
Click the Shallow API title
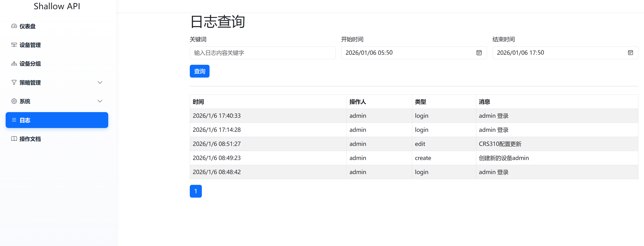click(x=57, y=6)
